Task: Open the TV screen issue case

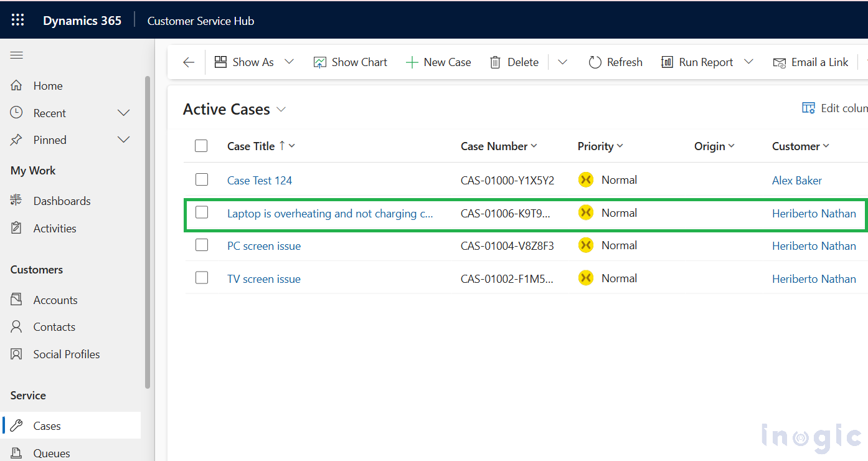Action: [x=264, y=278]
